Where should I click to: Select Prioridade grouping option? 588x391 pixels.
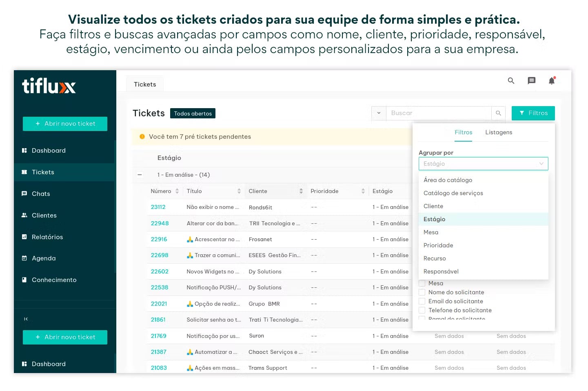coord(484,245)
